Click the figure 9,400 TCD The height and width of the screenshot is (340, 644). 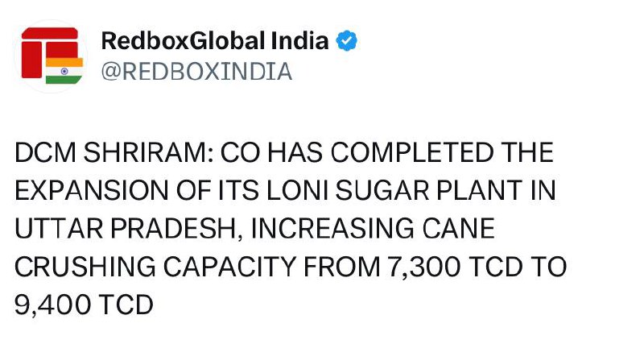point(84,305)
